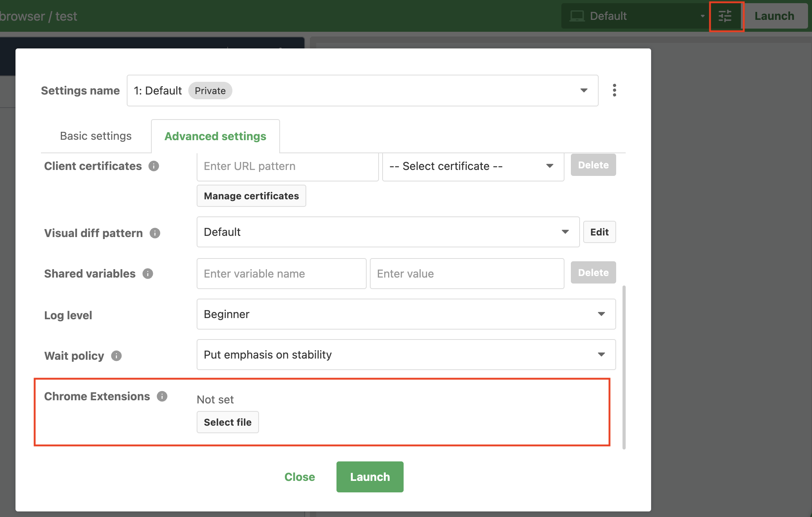Click the Launch button in top bar
This screenshot has width=812, height=517.
point(775,16)
